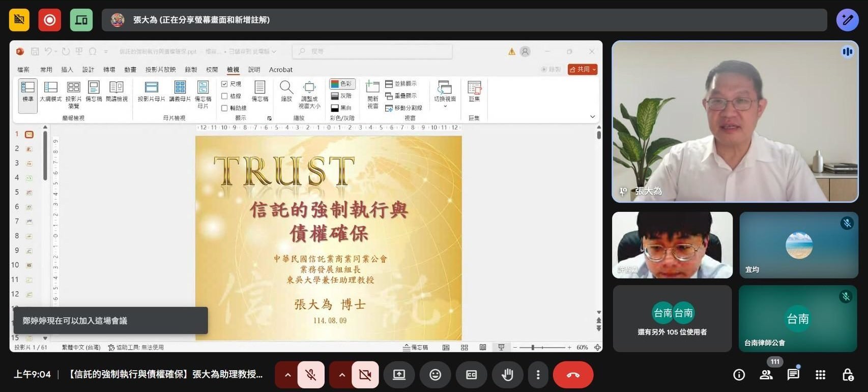Expand audio settings arrow beside microphone
The height and width of the screenshot is (392, 868).
pyautogui.click(x=287, y=375)
